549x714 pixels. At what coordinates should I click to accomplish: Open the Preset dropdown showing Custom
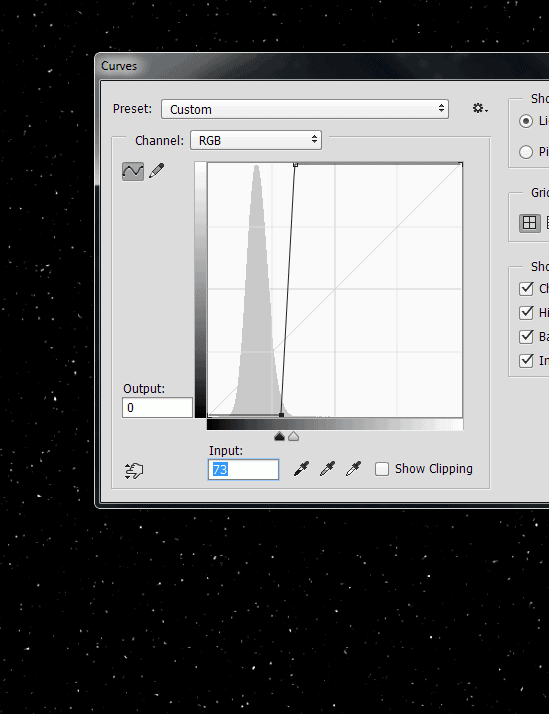tap(305, 109)
